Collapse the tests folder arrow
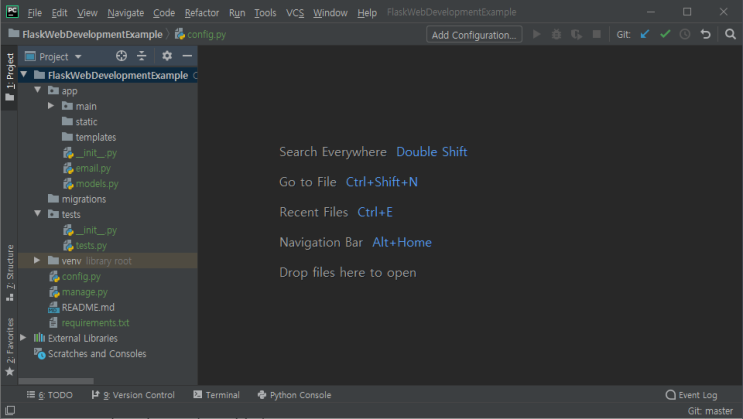This screenshot has width=743, height=419. [x=37, y=214]
